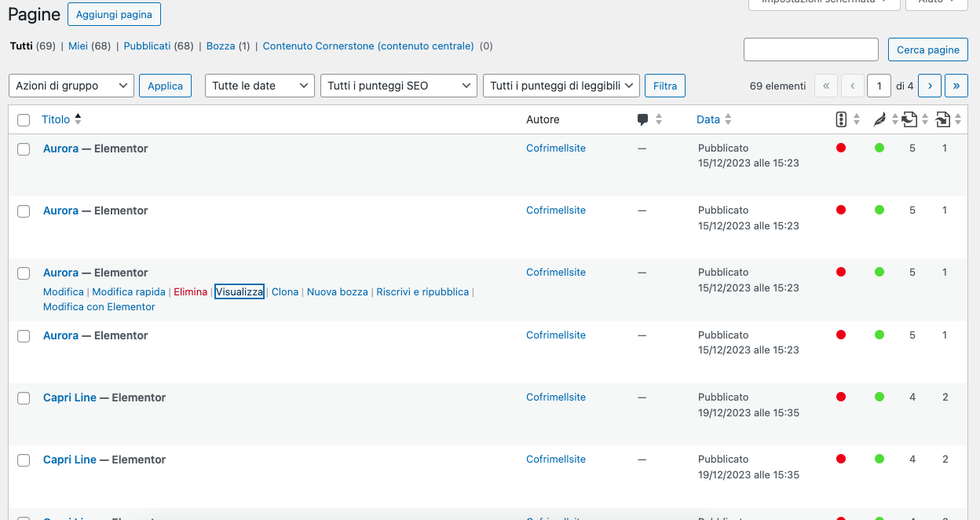This screenshot has width=980, height=520.
Task: Click the Filtra button
Action: 665,86
